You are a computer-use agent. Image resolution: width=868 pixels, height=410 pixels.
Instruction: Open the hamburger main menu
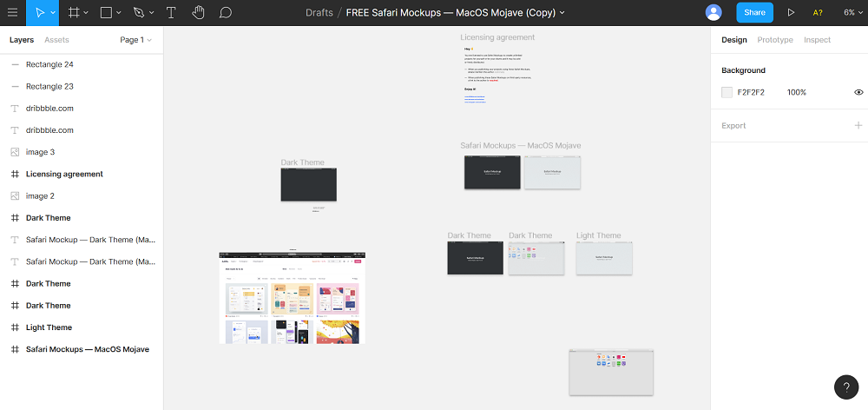pos(13,13)
